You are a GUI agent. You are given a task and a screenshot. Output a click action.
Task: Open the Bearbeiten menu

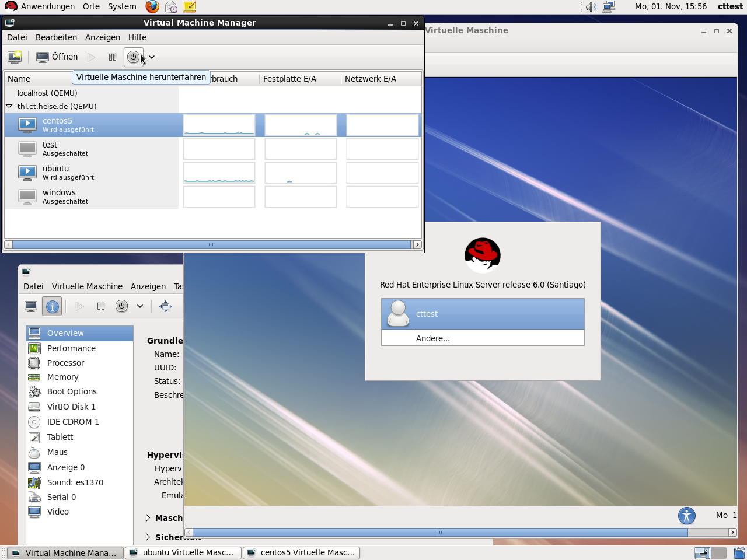pos(56,37)
